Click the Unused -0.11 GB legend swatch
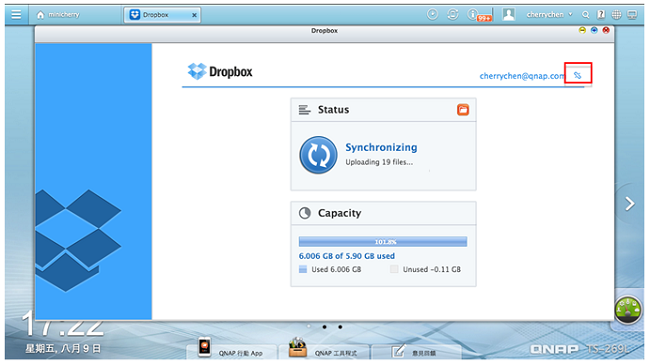The height and width of the screenshot is (364, 650). (x=394, y=269)
